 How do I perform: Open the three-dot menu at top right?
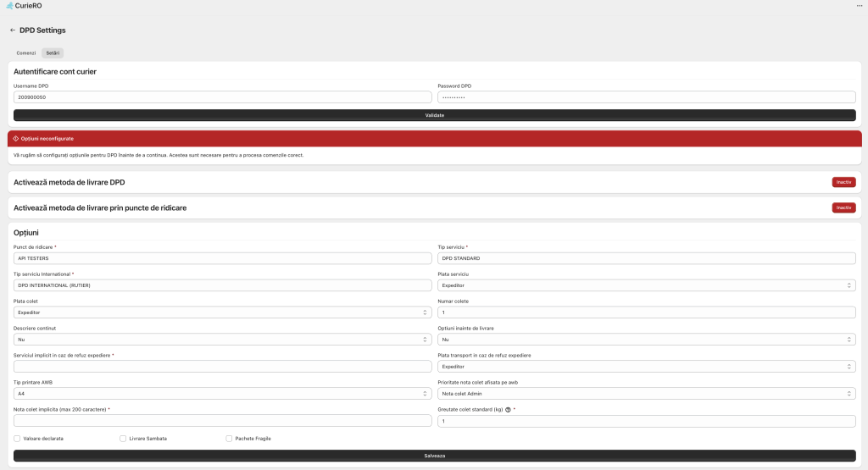coord(860,6)
